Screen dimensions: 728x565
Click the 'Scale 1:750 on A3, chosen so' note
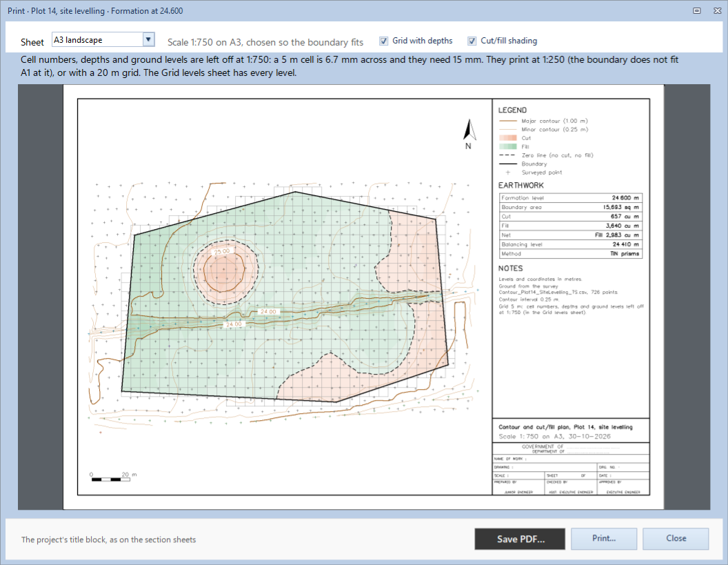point(265,42)
